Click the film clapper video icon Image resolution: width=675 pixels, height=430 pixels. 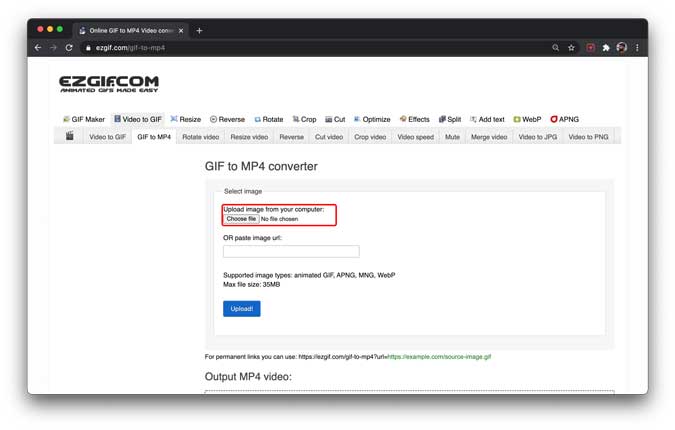tap(70, 136)
